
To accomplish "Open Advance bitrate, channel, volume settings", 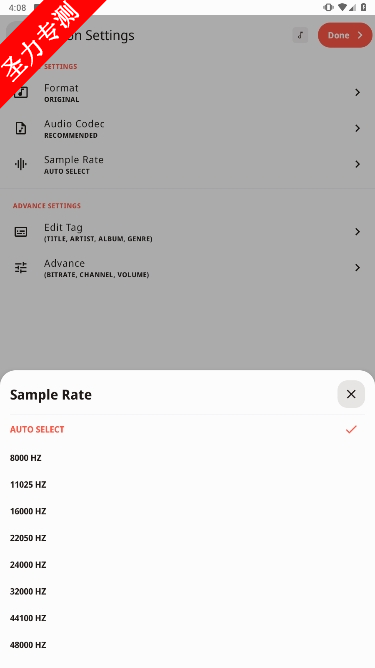I will (188, 268).
